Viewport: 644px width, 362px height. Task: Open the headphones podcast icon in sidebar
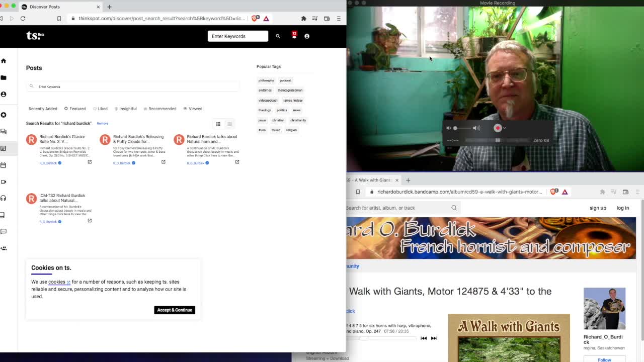(4, 198)
